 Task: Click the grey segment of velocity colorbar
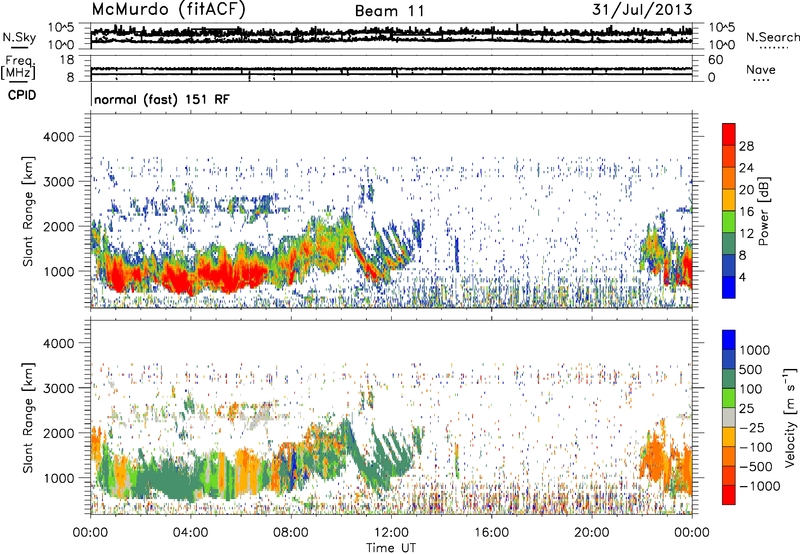point(729,417)
